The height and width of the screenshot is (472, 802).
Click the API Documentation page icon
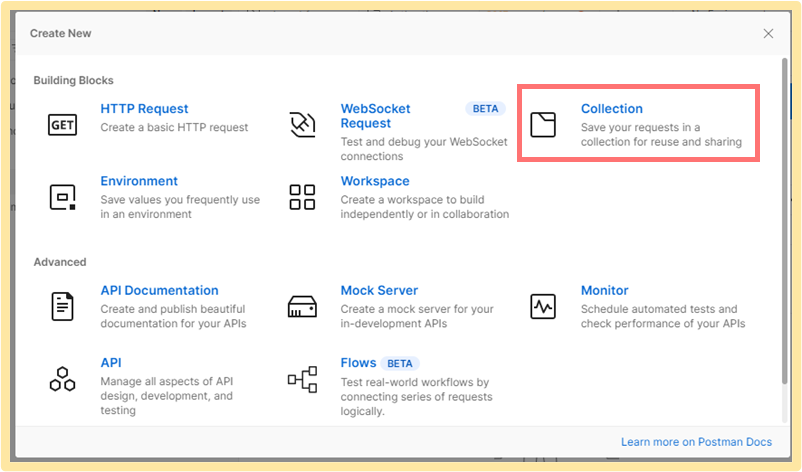point(62,306)
